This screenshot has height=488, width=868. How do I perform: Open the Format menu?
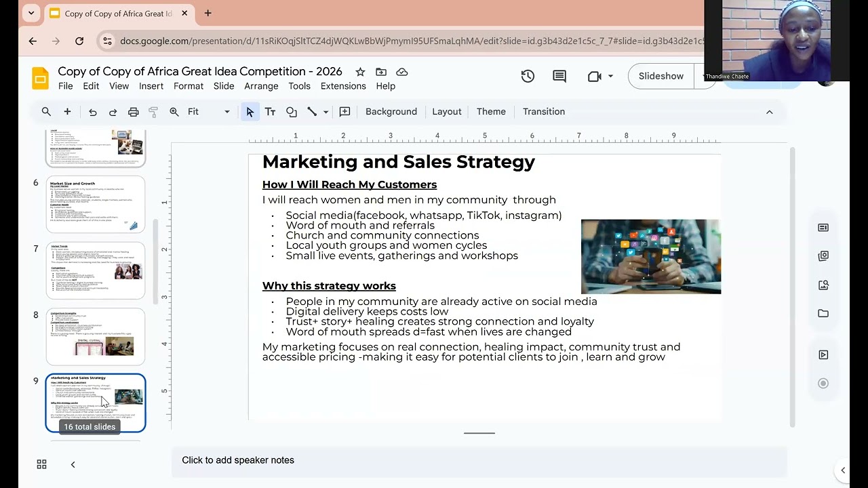coord(189,86)
